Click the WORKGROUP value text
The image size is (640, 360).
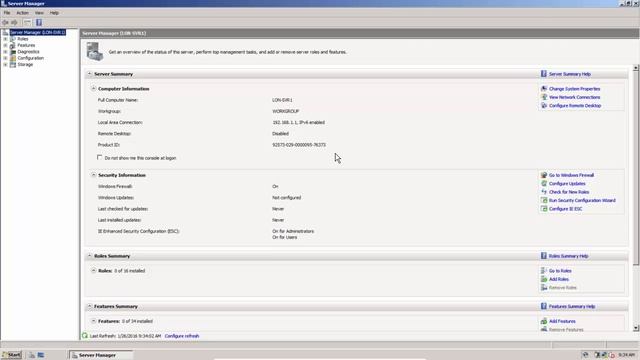pyautogui.click(x=285, y=111)
